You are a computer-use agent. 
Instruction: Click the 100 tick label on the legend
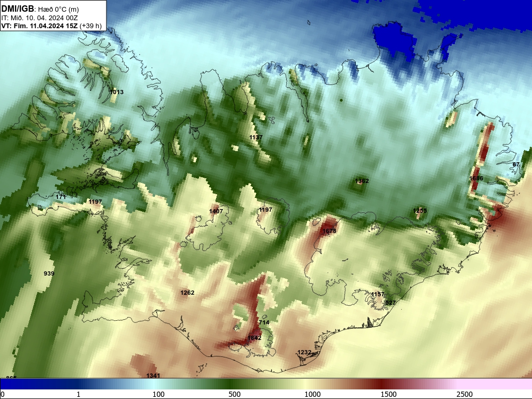tap(159, 394)
